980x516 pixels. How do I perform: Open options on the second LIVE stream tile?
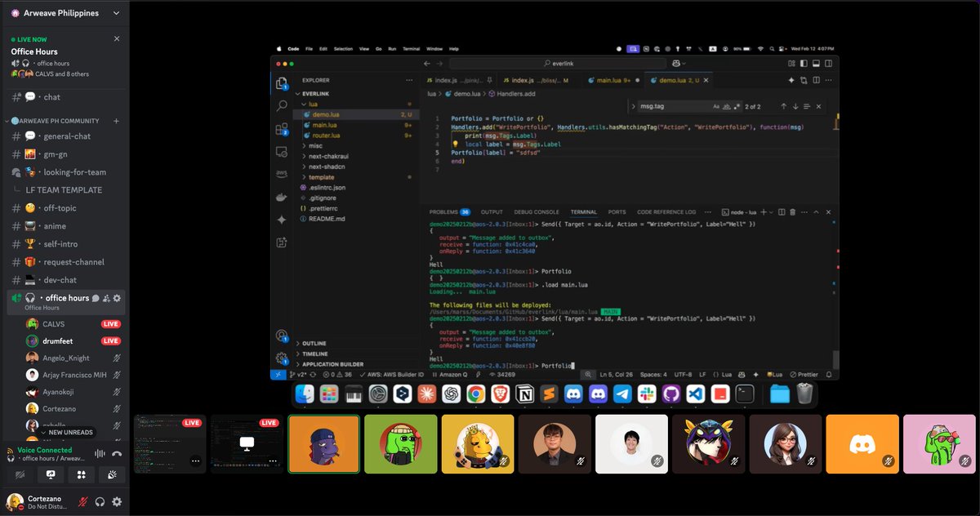click(272, 460)
